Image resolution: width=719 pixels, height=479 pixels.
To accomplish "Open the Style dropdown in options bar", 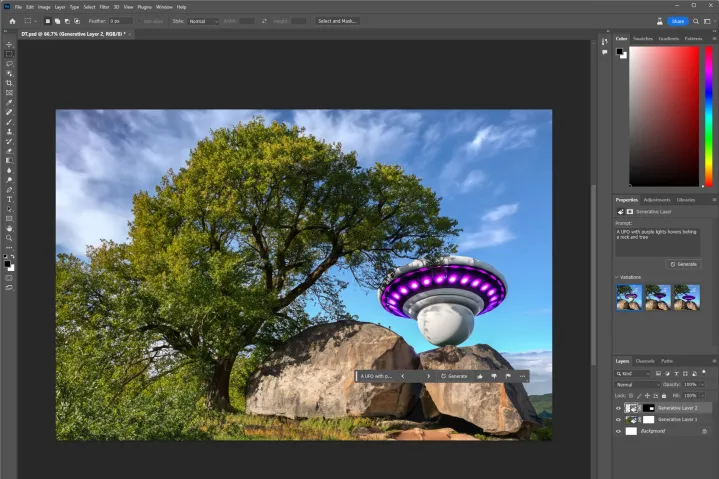I will tap(203, 20).
